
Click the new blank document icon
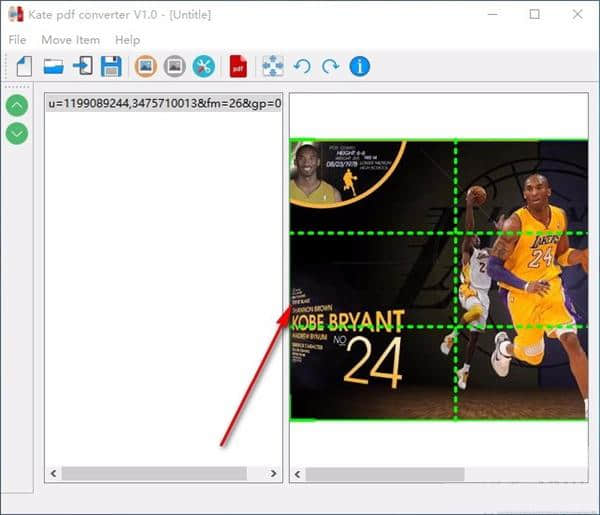coord(24,67)
